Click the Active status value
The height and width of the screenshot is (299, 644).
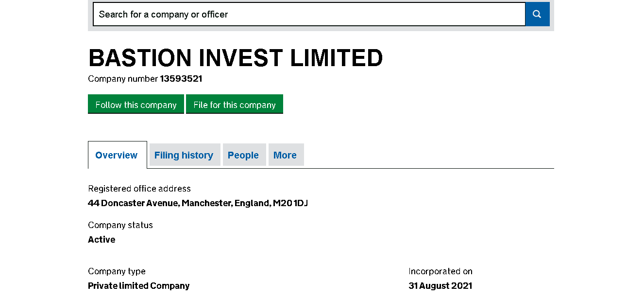coord(102,240)
